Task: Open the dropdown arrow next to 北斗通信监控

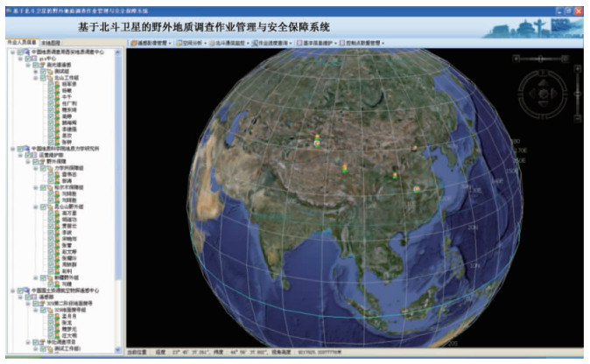Action: [x=249, y=44]
